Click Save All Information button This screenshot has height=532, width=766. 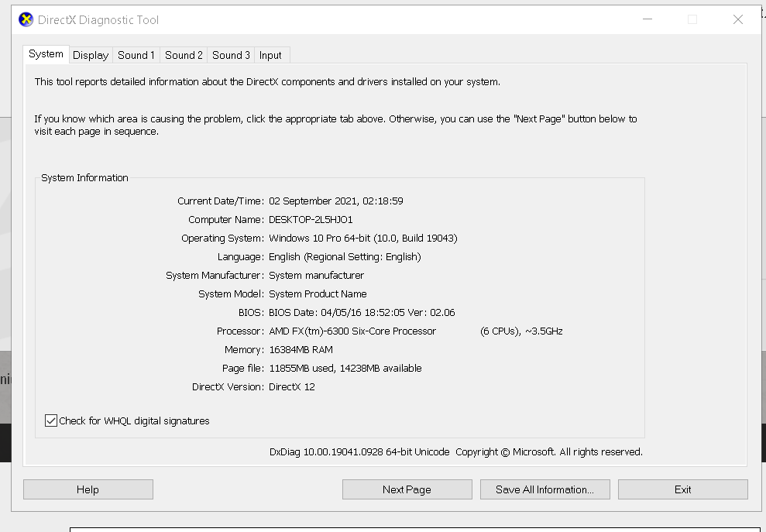(544, 489)
